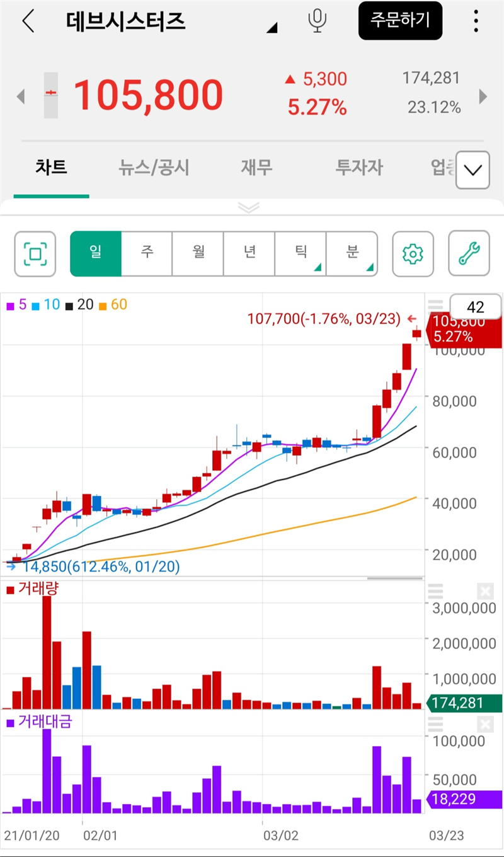
Task: Switch to the 투자자 tab
Action: point(359,168)
